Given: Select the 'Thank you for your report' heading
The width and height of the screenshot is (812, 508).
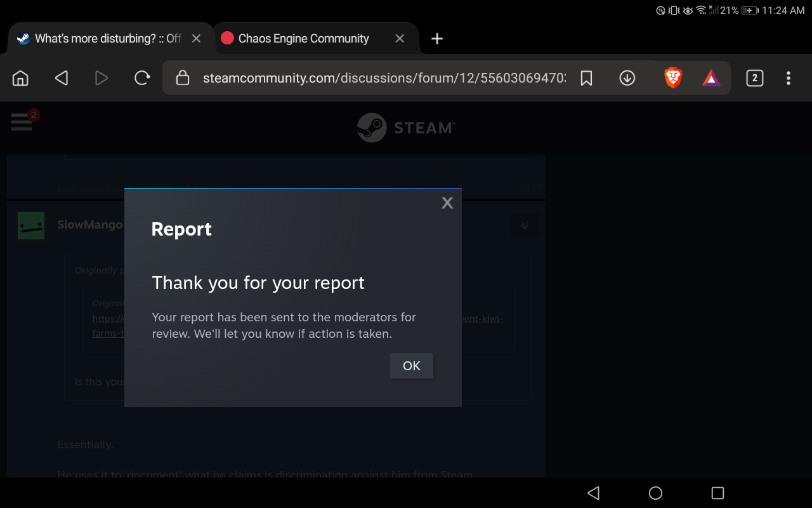Looking at the screenshot, I should coord(258,283).
